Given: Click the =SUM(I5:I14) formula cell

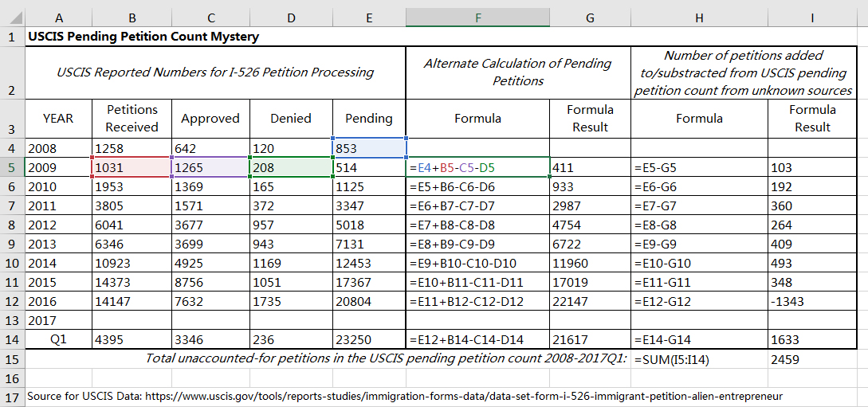Looking at the screenshot, I should 699,358.
